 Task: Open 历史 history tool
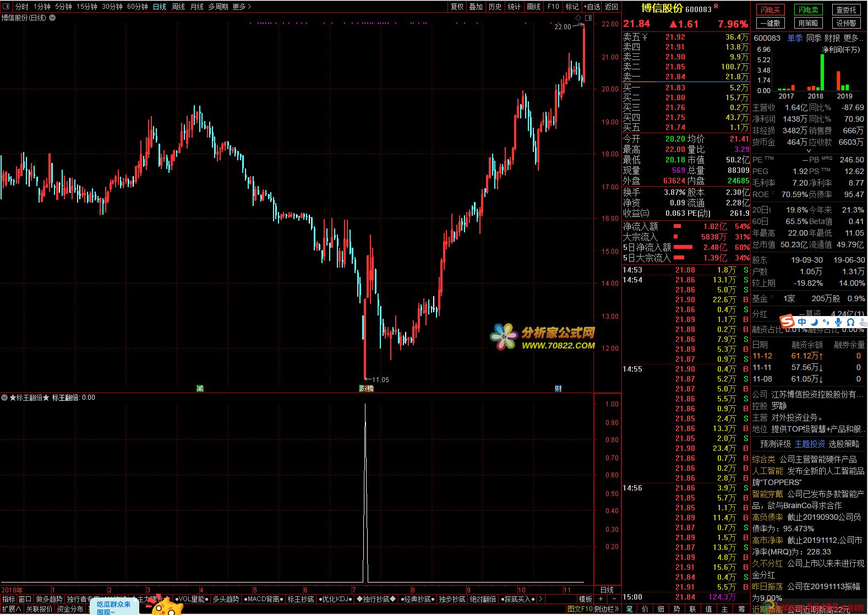pyautogui.click(x=495, y=7)
